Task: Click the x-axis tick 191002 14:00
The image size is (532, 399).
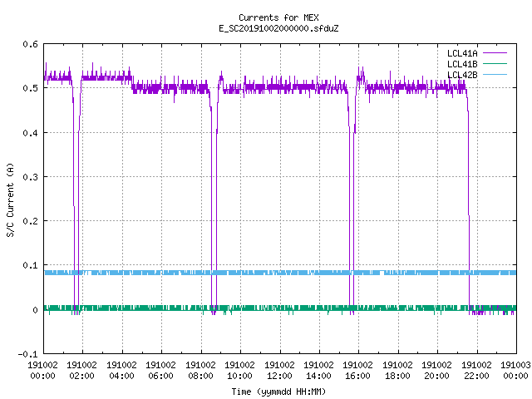Action: 318,370
